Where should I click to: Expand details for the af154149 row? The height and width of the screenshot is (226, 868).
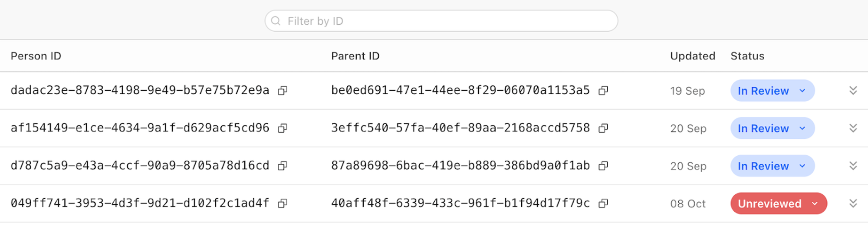tap(853, 128)
